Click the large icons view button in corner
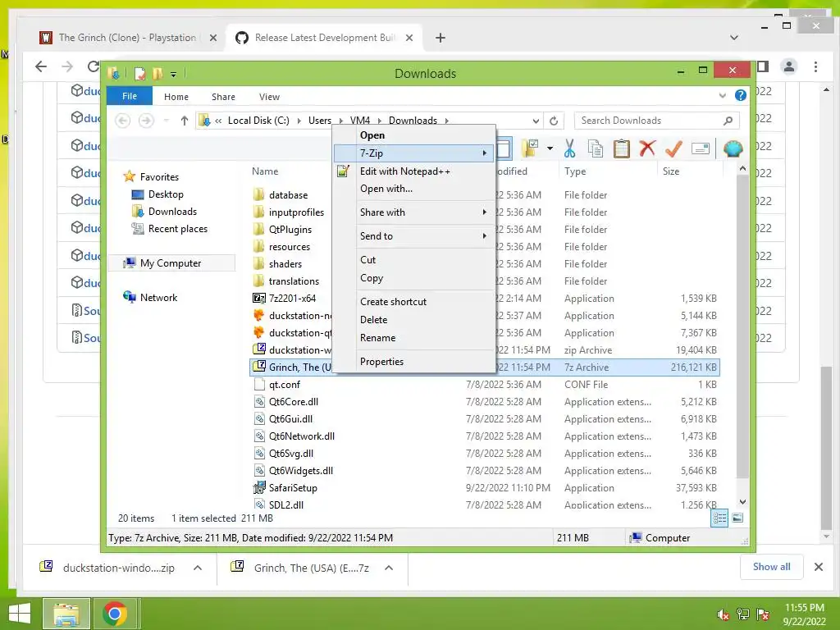 [x=737, y=518]
